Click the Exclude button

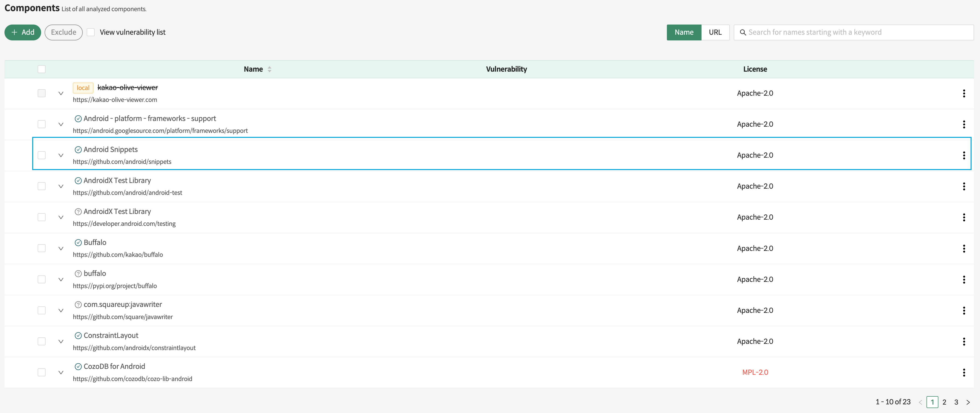pos(63,32)
